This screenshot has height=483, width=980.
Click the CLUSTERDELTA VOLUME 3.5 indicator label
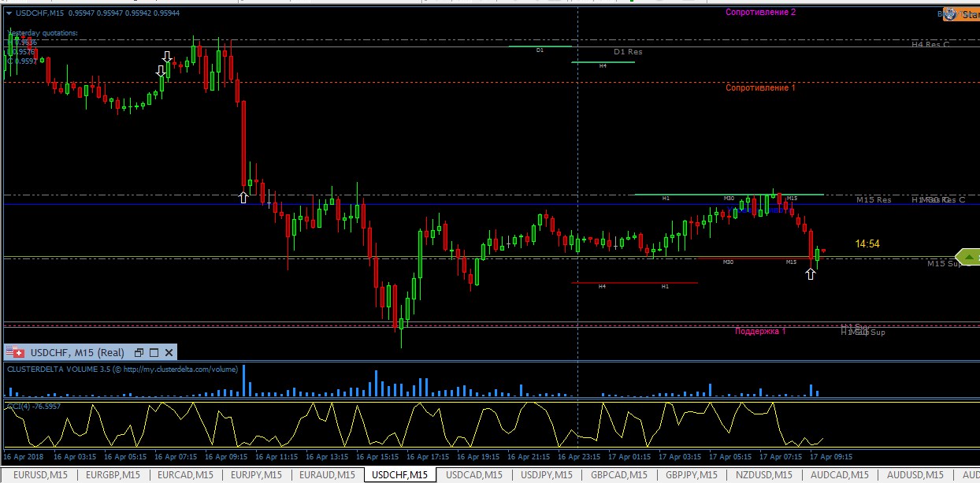pyautogui.click(x=122, y=369)
